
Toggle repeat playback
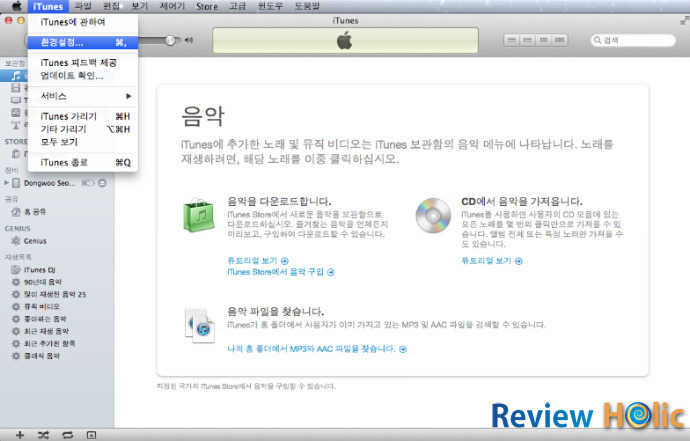67,435
